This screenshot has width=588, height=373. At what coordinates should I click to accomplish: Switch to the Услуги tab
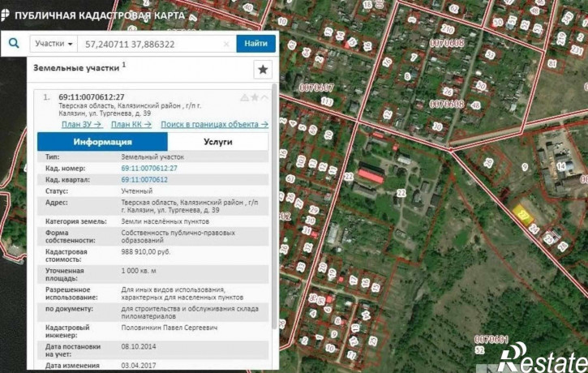coord(218,142)
